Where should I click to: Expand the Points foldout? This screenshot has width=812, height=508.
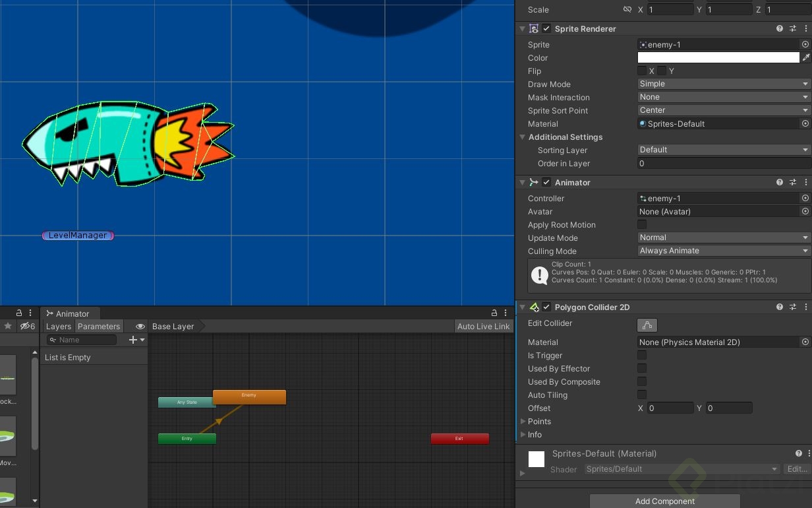tap(523, 421)
